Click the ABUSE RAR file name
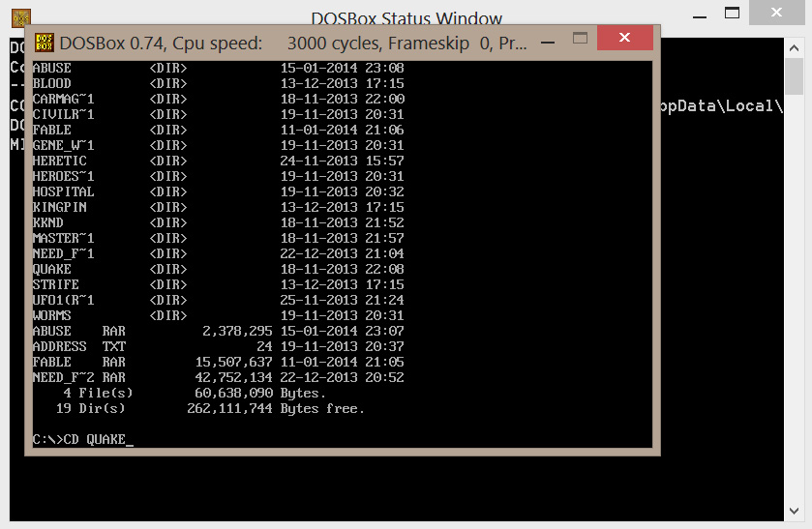812x529 pixels. point(78,332)
